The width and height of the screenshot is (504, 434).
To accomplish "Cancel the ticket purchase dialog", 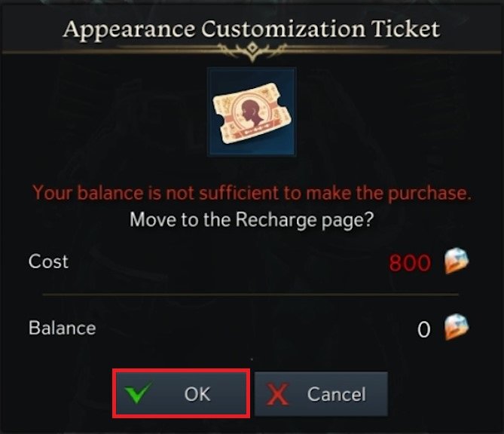I will click(x=321, y=394).
